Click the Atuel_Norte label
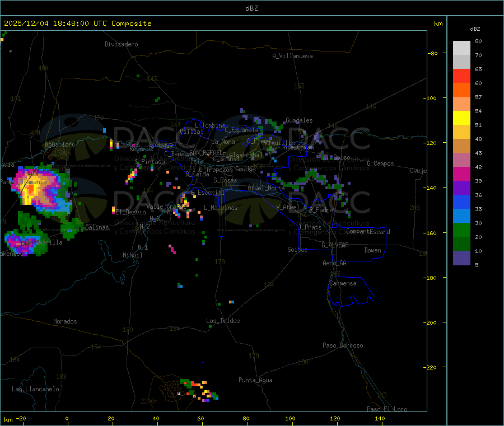 (266, 188)
